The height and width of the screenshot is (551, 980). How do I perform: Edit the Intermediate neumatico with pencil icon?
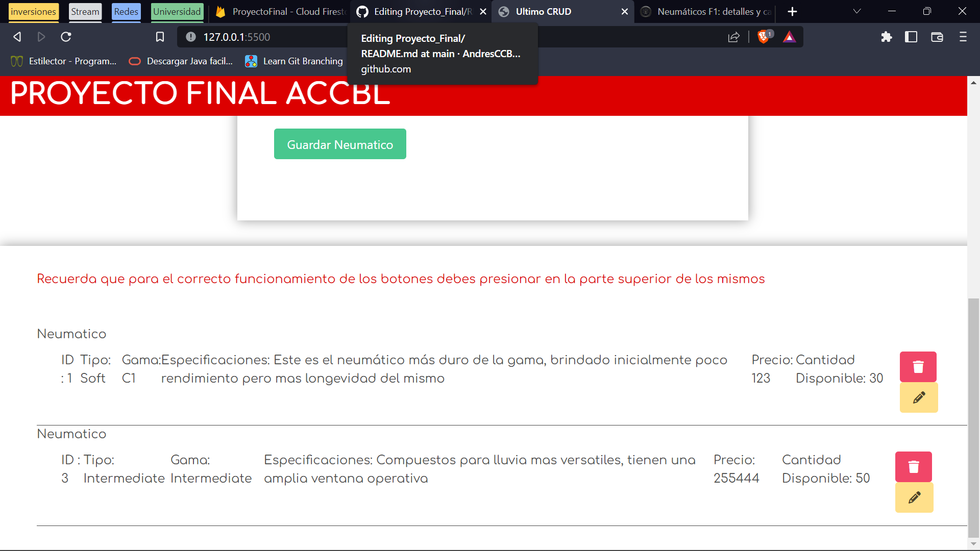[x=914, y=497]
